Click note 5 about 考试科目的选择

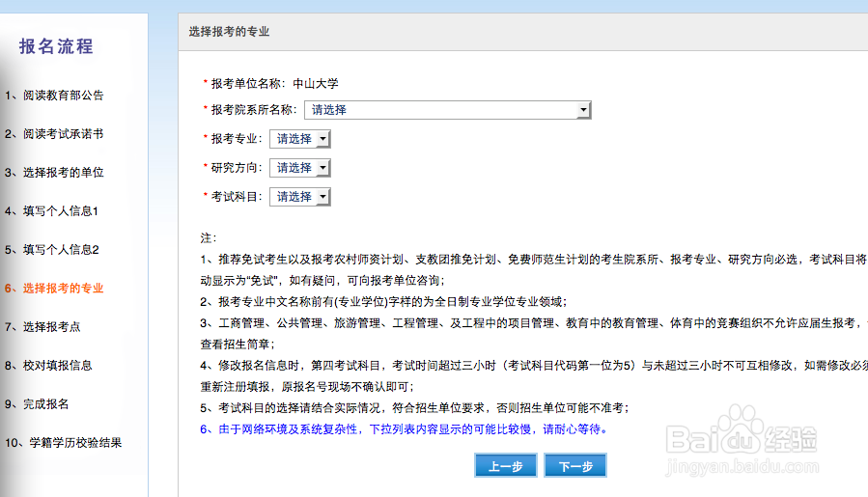pyautogui.click(x=414, y=408)
